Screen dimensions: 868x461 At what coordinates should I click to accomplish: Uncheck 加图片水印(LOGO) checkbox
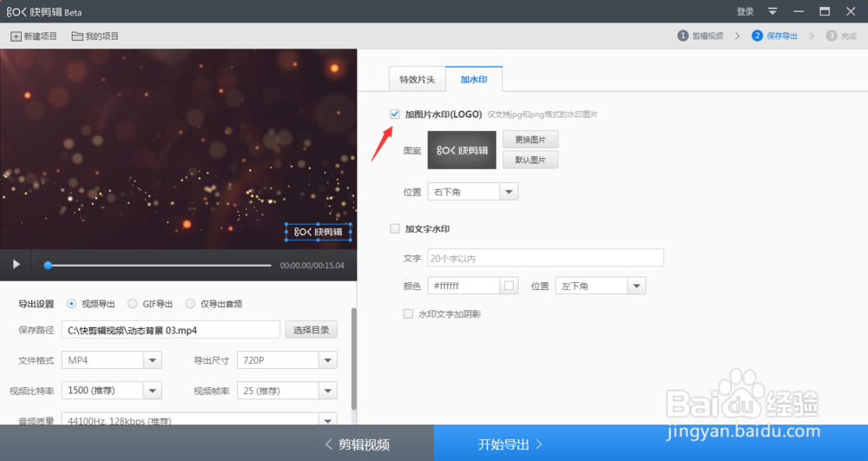395,114
